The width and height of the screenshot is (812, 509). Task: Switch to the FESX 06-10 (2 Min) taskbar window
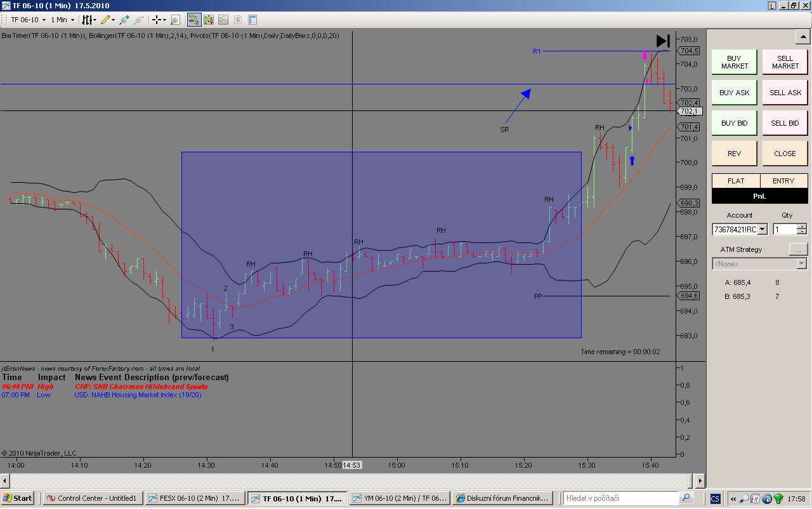(x=195, y=498)
